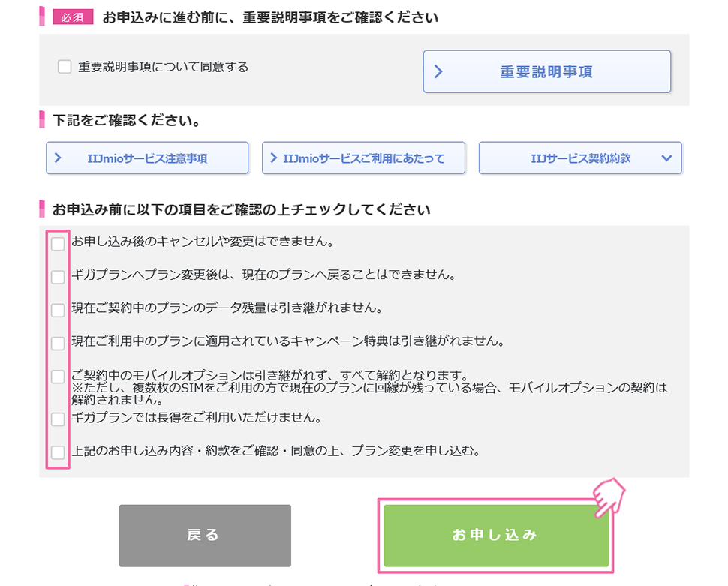Image resolution: width=728 pixels, height=586 pixels.
Task: Tick the ギガプランでは長得をご利用いただけません checkbox
Action: pyautogui.click(x=58, y=419)
